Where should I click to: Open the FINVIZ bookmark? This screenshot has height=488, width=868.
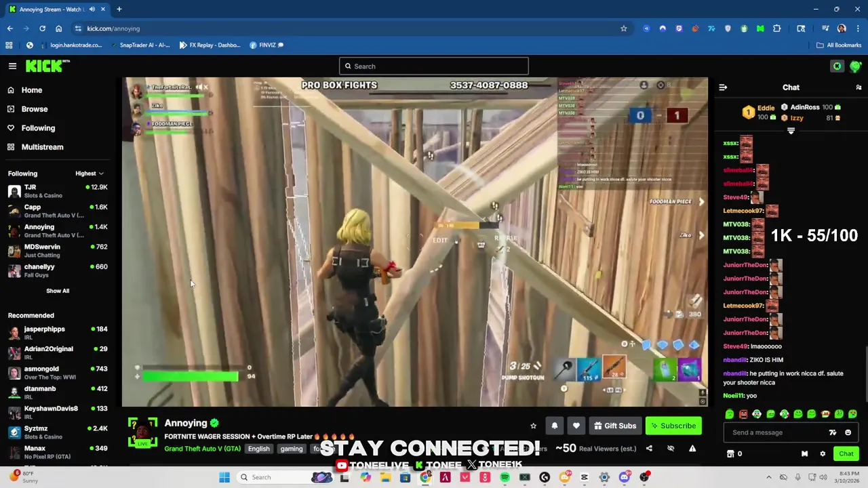[x=267, y=45]
